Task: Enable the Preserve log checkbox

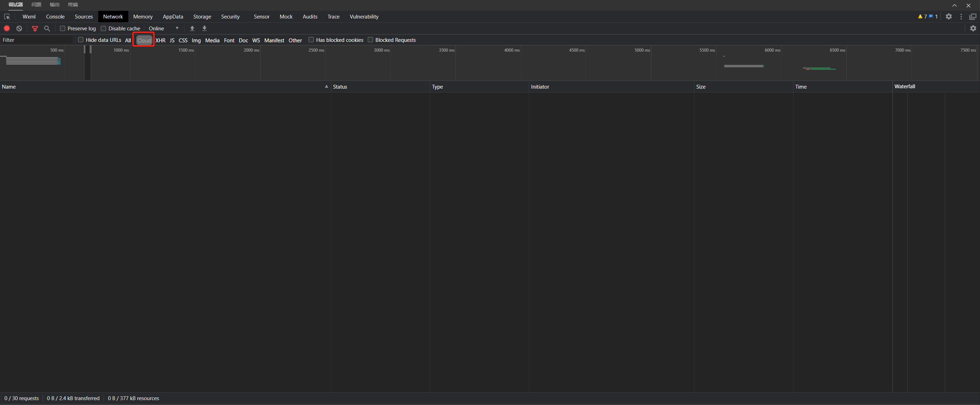Action: [x=63, y=29]
